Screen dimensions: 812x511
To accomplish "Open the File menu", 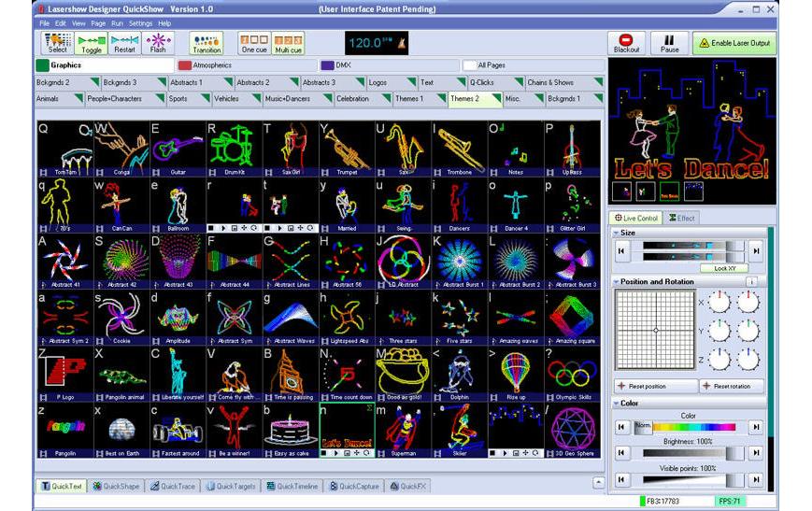I will [45, 23].
